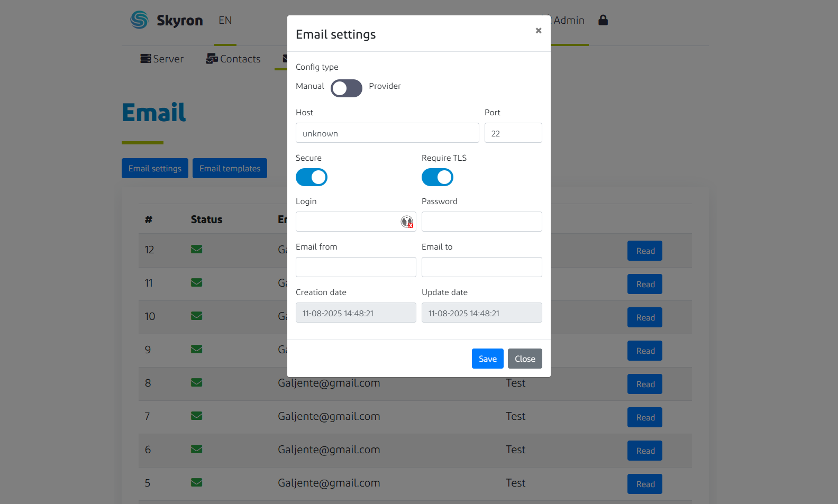Focus the Password input field
This screenshot has height=504, width=838.
482,222
